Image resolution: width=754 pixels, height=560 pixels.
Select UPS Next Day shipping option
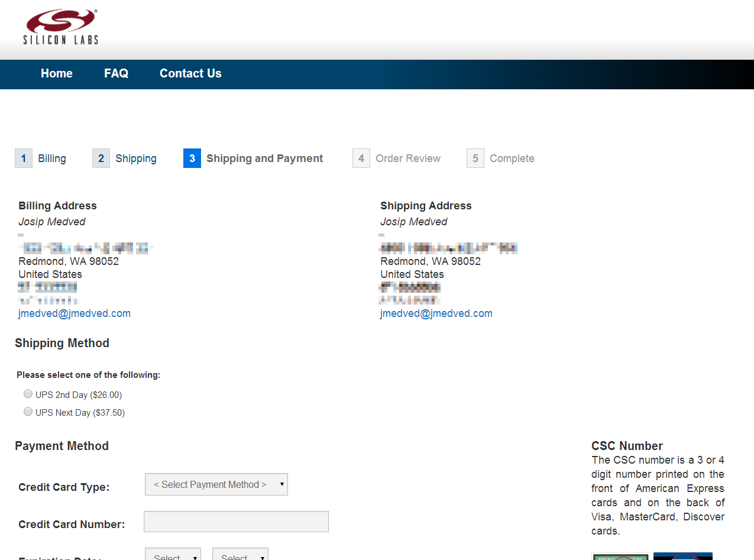pos(28,412)
